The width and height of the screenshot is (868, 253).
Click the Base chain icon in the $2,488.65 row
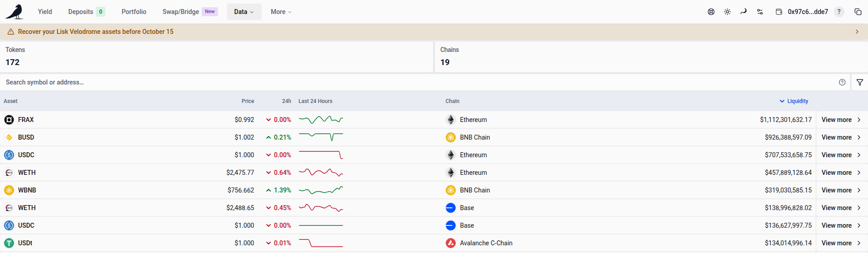coord(451,208)
